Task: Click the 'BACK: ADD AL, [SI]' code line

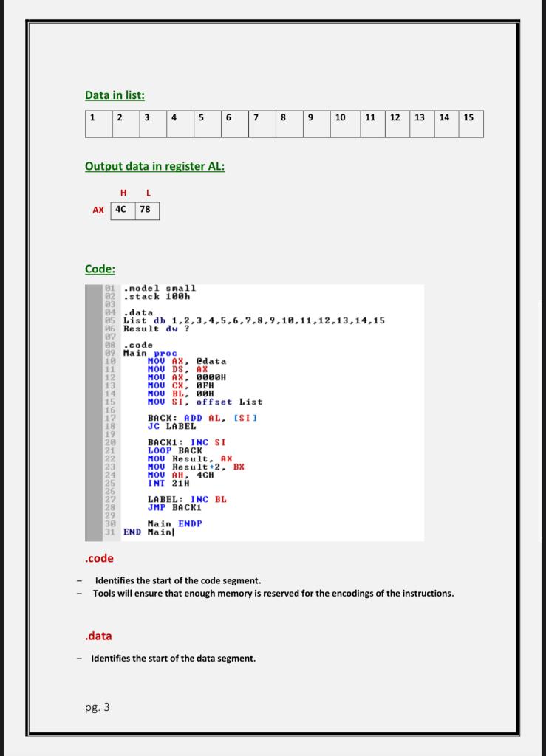Action: (202, 418)
